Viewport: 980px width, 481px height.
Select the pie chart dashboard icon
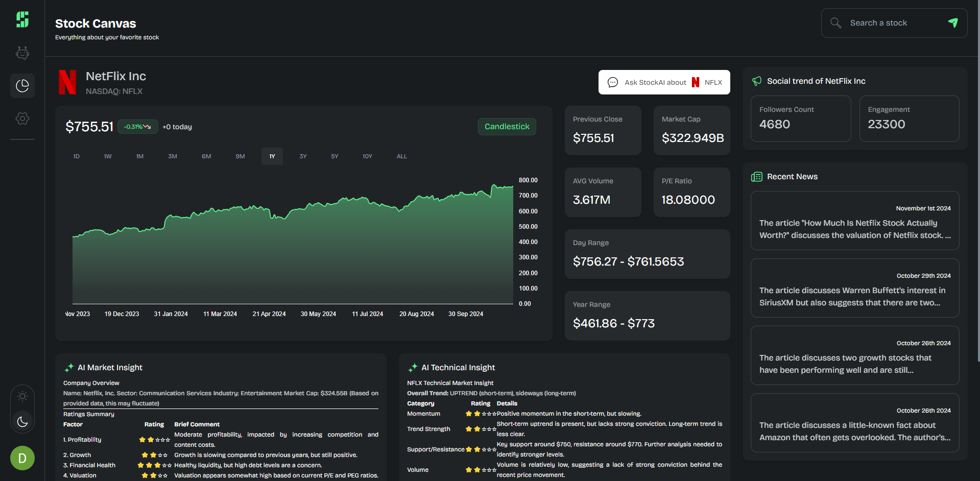point(22,85)
